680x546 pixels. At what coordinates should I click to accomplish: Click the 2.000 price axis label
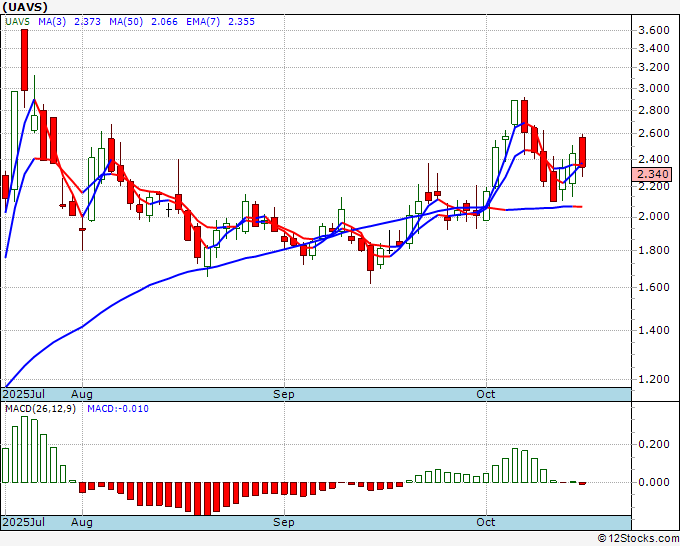coord(654,216)
